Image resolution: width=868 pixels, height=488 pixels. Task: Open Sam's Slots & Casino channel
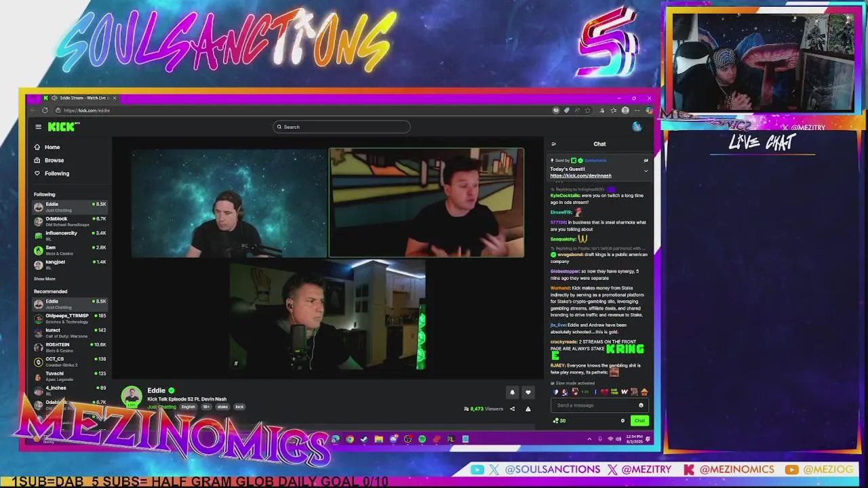click(x=71, y=250)
